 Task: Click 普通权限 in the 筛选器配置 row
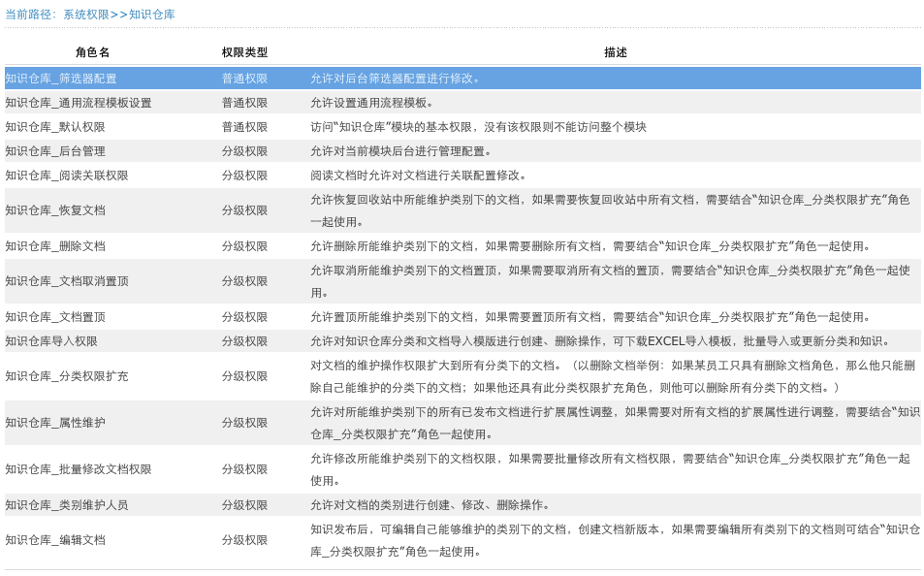[x=244, y=79]
